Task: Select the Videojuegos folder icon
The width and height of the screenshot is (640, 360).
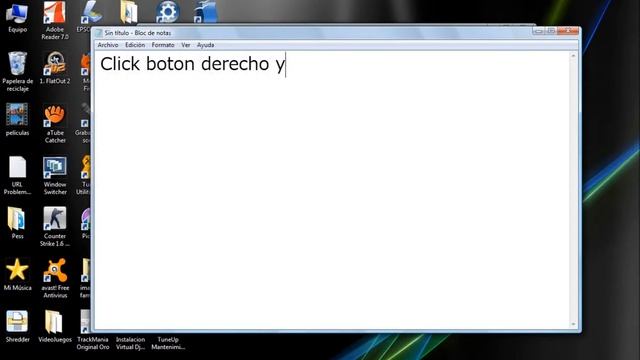Action: (x=55, y=326)
